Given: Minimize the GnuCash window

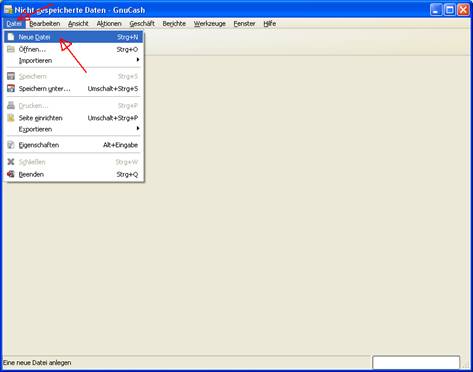Looking at the screenshot, I should [x=436, y=10].
